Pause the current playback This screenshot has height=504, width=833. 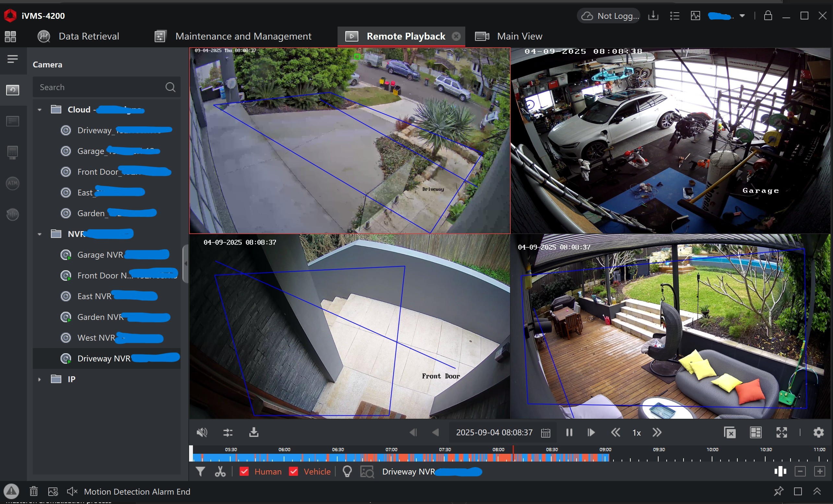[x=569, y=432]
